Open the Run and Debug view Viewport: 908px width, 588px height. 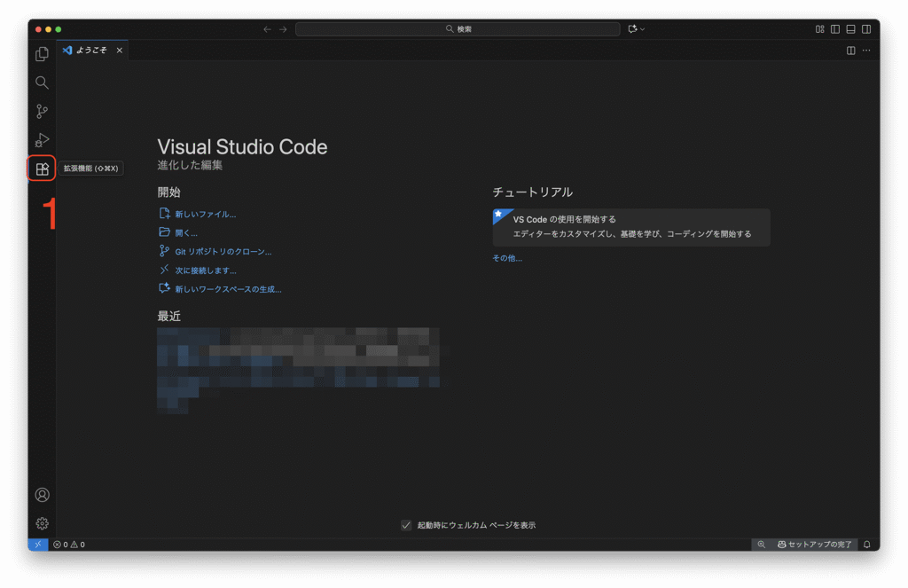(x=42, y=140)
